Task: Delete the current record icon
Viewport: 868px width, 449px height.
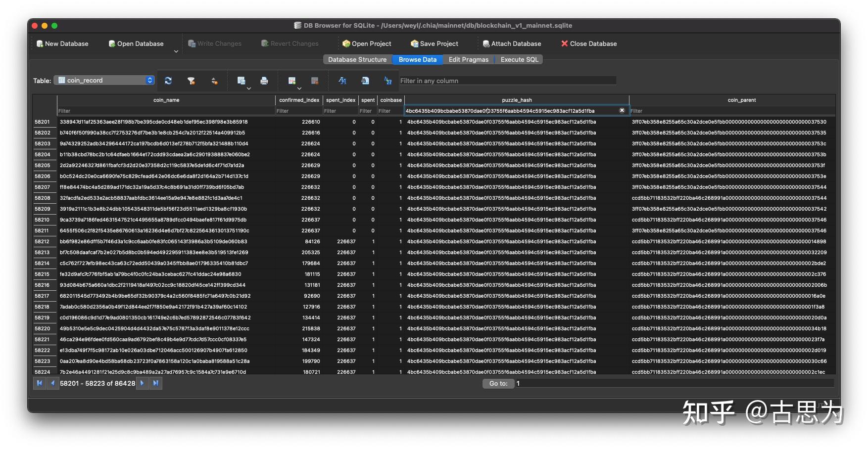Action: click(x=315, y=81)
